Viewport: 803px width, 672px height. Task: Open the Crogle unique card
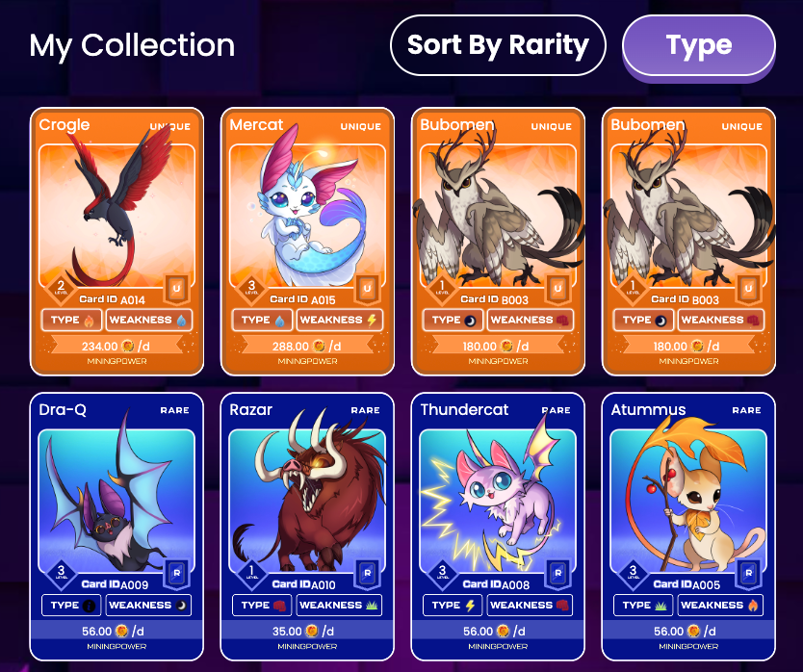click(117, 242)
